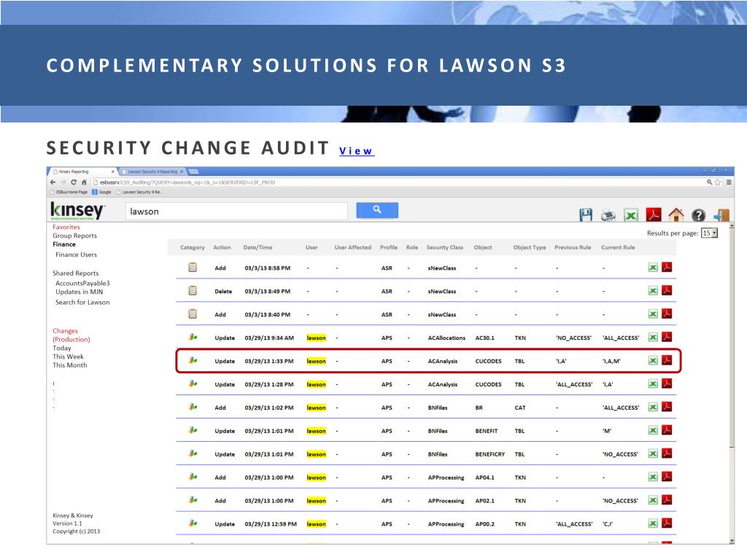Image resolution: width=747 pixels, height=560 pixels.
Task: Export the 8:49 PM Delete row to PDF
Action: coord(667,290)
